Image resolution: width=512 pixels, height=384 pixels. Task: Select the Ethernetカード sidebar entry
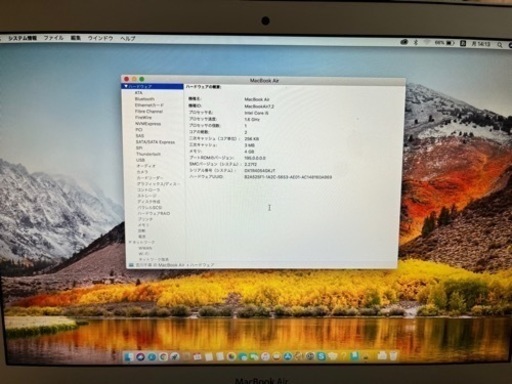[149, 105]
